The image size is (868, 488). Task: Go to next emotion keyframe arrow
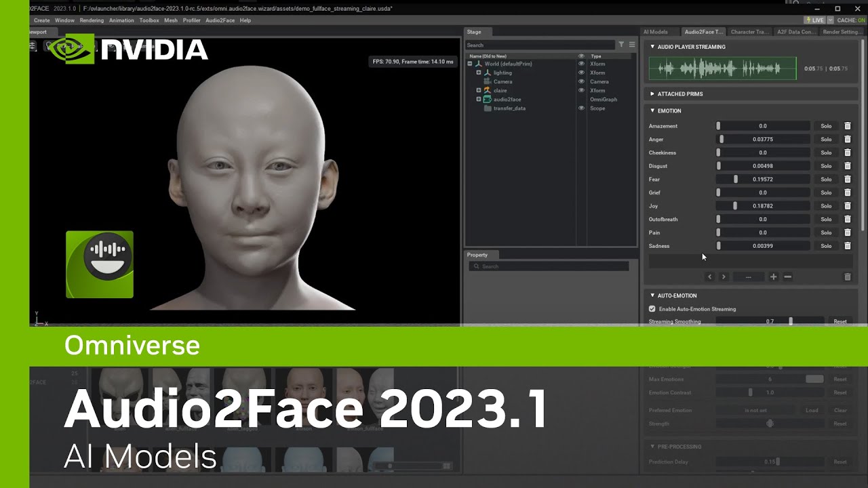point(724,277)
